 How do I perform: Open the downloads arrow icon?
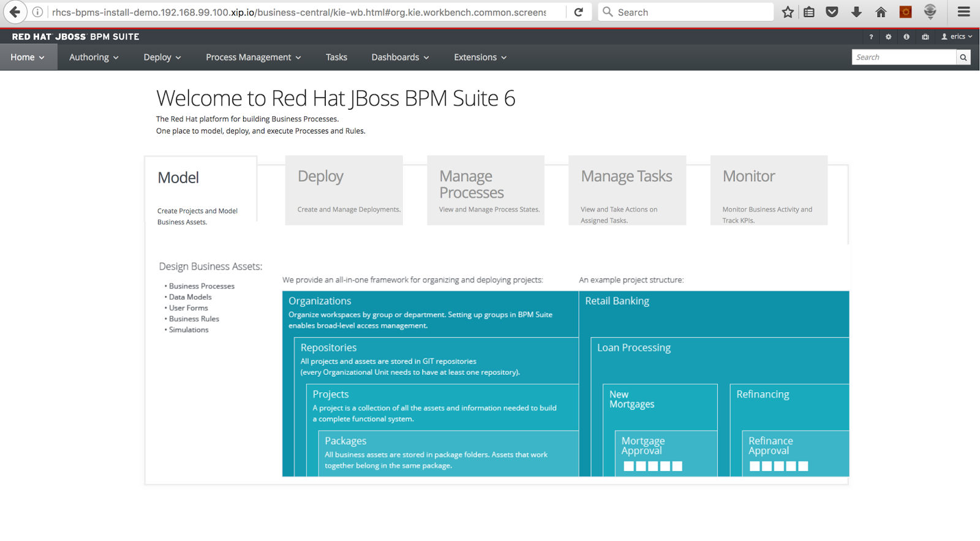pos(856,12)
